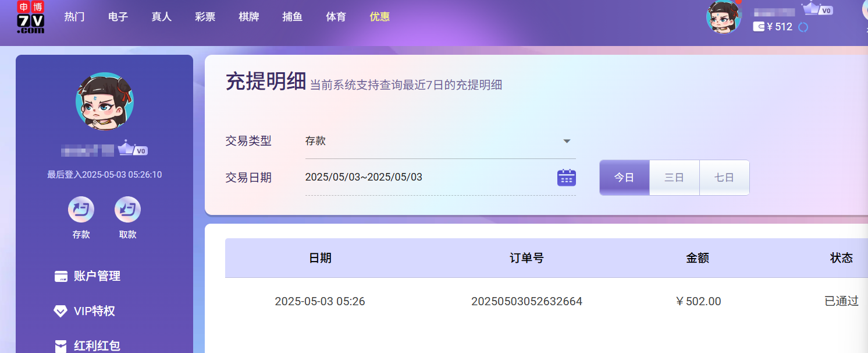Switch date range to 七日
Viewport: 868px width, 353px height.
(x=724, y=178)
